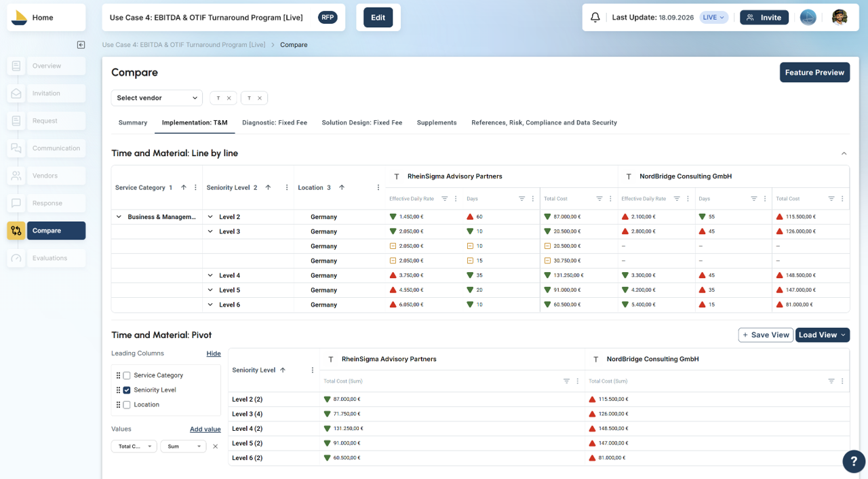Uncheck the Seniority Level leading column
Screen dimensions: 868x479
[127, 390]
